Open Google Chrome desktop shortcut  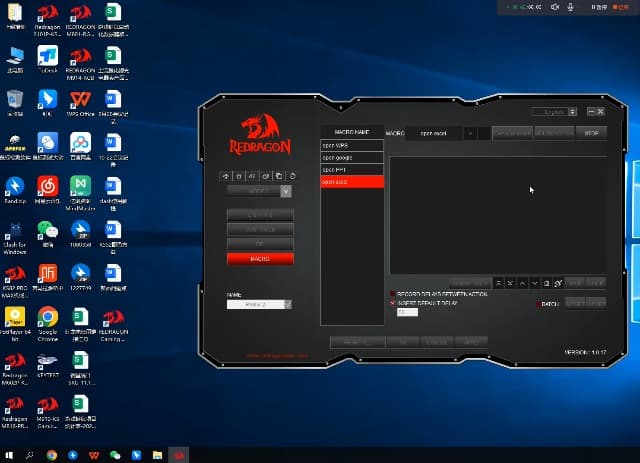coord(48,324)
